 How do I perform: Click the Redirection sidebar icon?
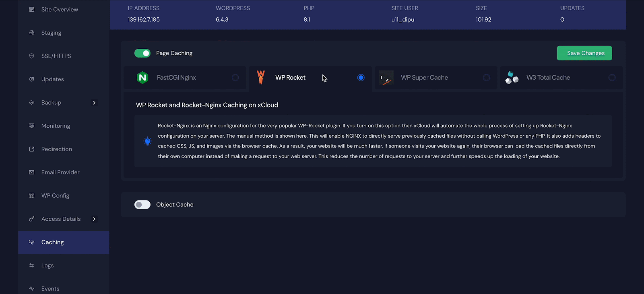point(32,149)
